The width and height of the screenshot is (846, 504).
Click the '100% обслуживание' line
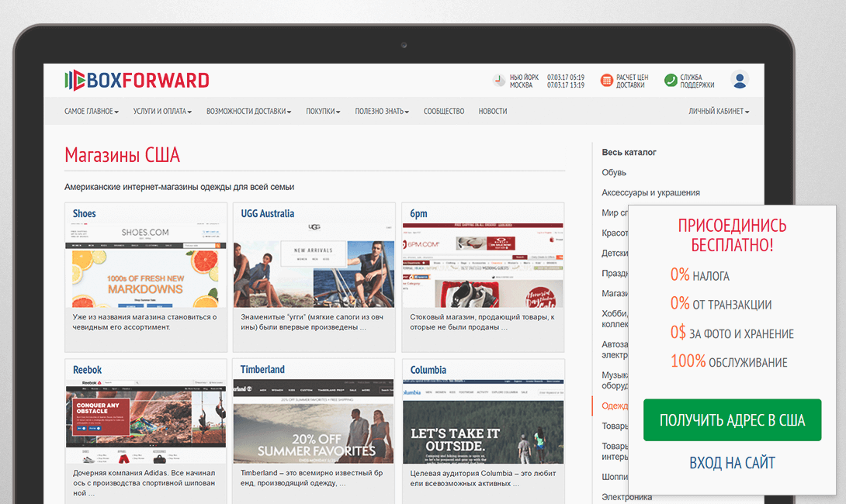click(729, 361)
